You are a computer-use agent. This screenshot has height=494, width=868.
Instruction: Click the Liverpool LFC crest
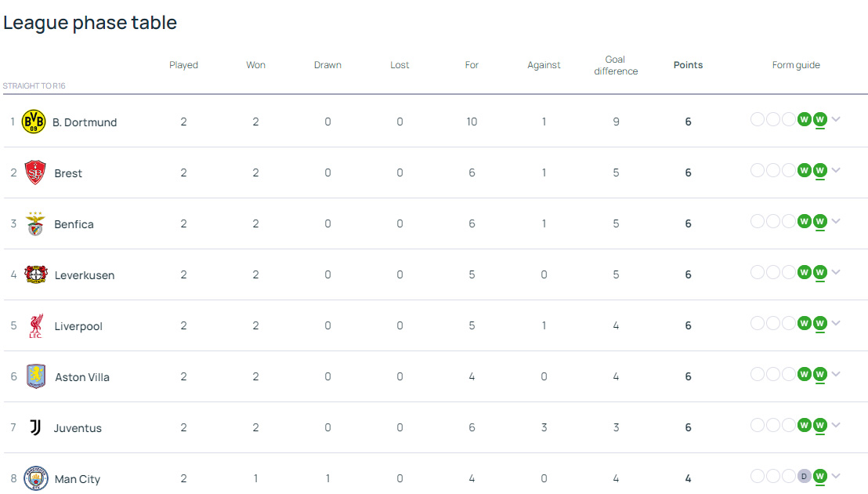pyautogui.click(x=35, y=325)
